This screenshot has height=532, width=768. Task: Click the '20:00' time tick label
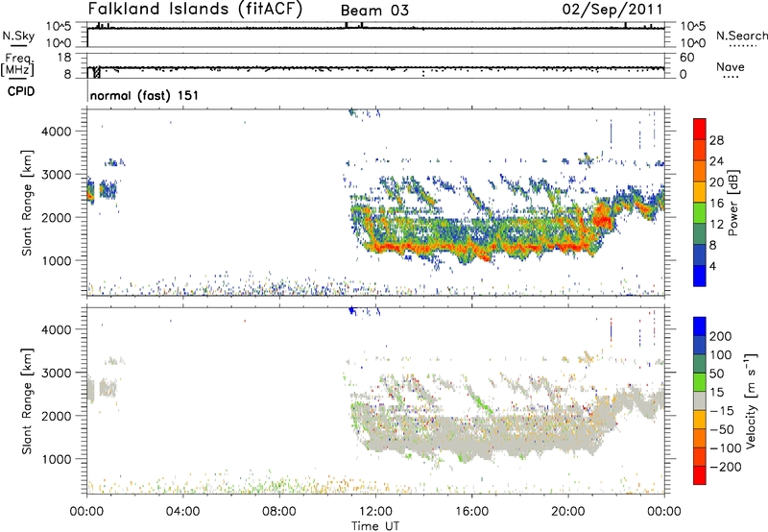tap(568, 512)
